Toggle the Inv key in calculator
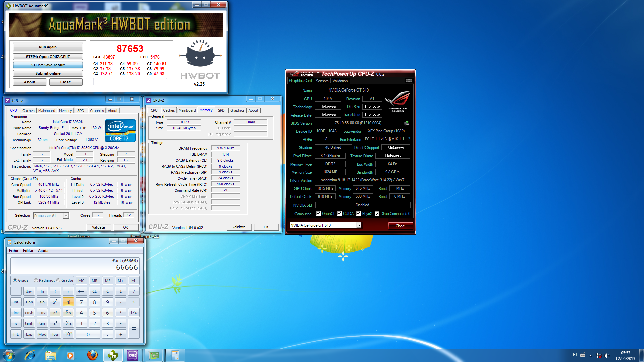644x362 pixels. pyautogui.click(x=29, y=291)
